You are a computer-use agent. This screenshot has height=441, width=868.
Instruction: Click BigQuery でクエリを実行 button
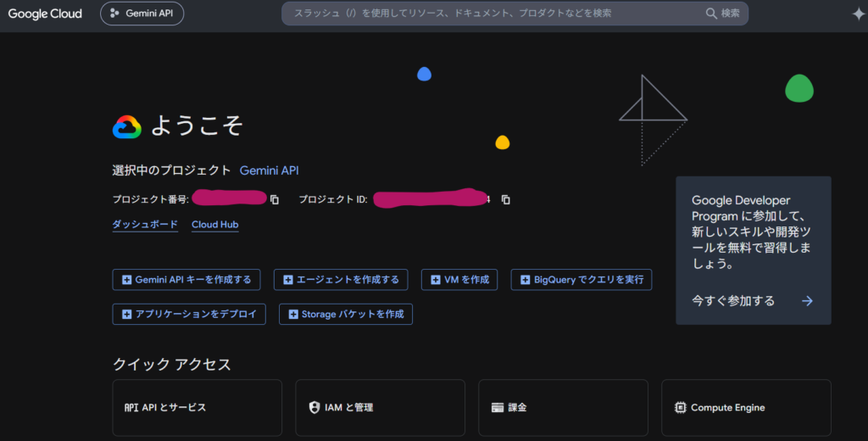581,280
